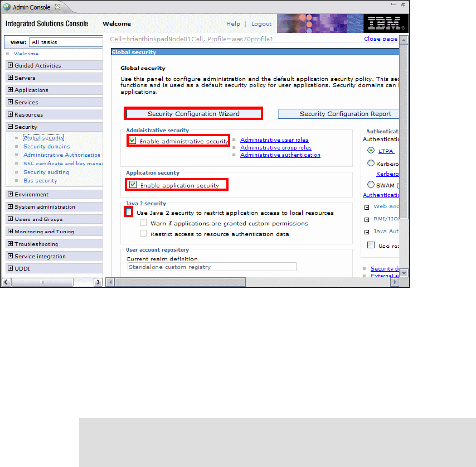Image resolution: width=476 pixels, height=467 pixels.
Task: Close the Admin Console tab
Action: 57,7
